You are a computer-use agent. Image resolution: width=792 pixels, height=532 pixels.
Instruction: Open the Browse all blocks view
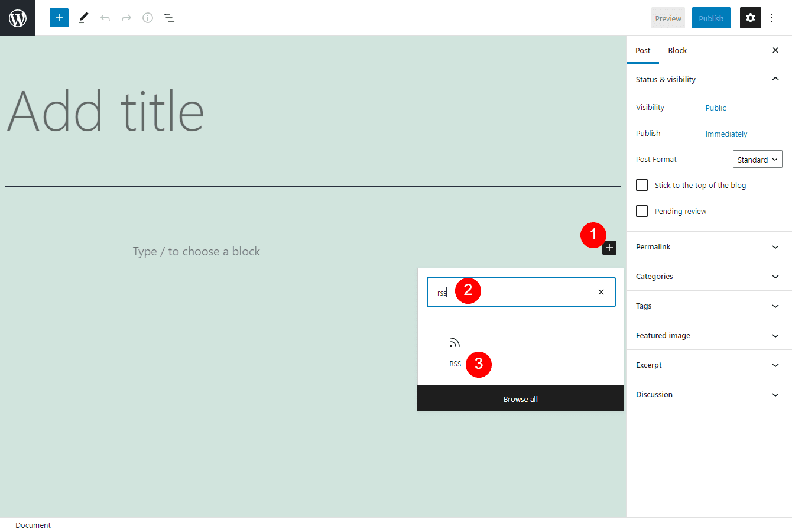coord(520,398)
